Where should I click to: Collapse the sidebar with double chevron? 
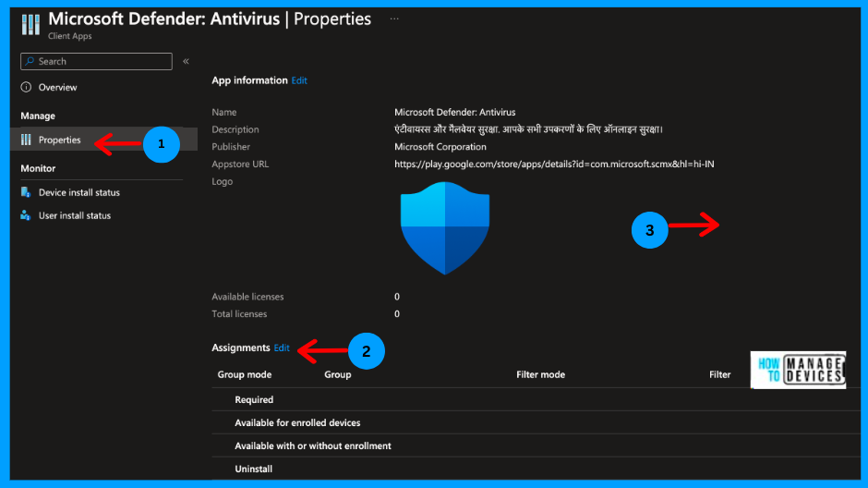click(x=186, y=62)
